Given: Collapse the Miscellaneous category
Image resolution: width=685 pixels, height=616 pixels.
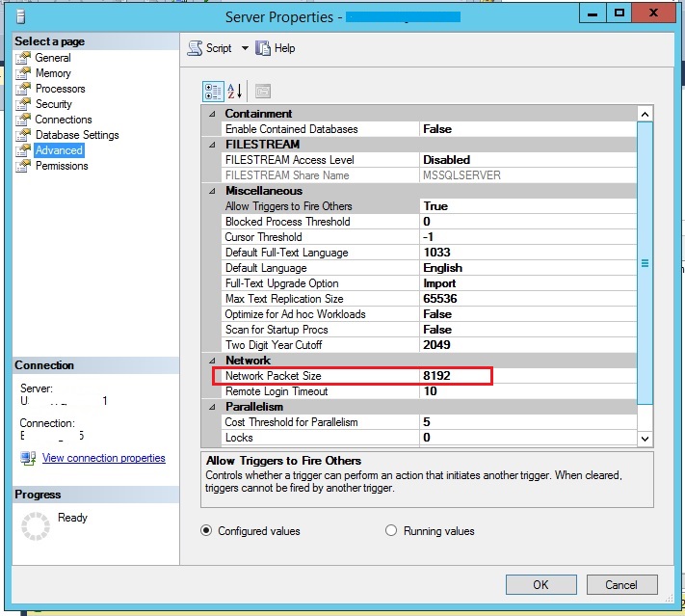Looking at the screenshot, I should point(212,191).
